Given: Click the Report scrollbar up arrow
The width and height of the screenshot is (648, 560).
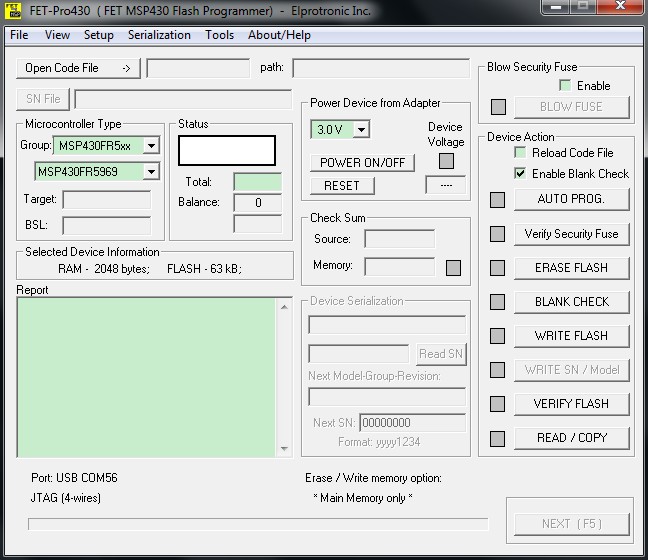Looking at the screenshot, I should [x=284, y=307].
